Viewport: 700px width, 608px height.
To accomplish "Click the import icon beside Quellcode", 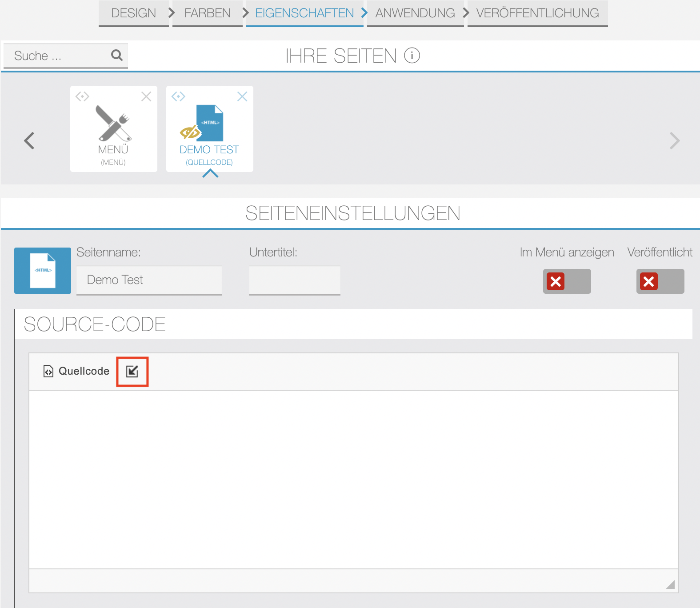I will [132, 372].
